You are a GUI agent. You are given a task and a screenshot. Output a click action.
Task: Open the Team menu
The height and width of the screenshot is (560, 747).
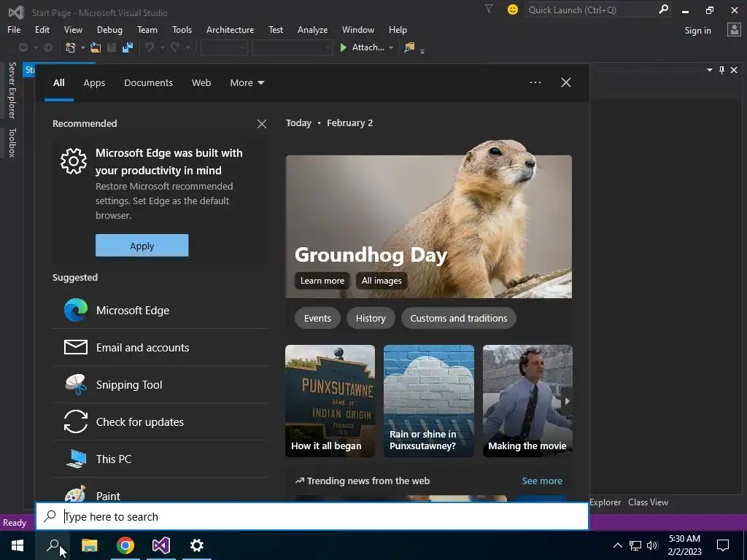click(x=147, y=29)
